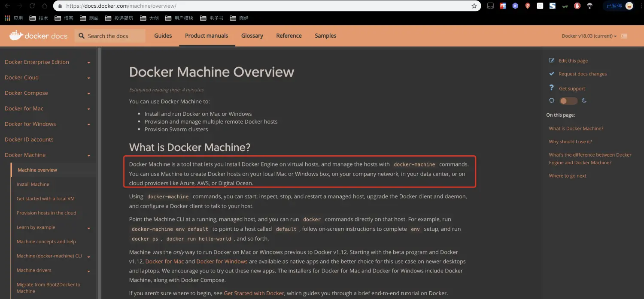Open the glasses-face extension icon
Image resolution: width=644 pixels, height=299 pixels.
490,6
